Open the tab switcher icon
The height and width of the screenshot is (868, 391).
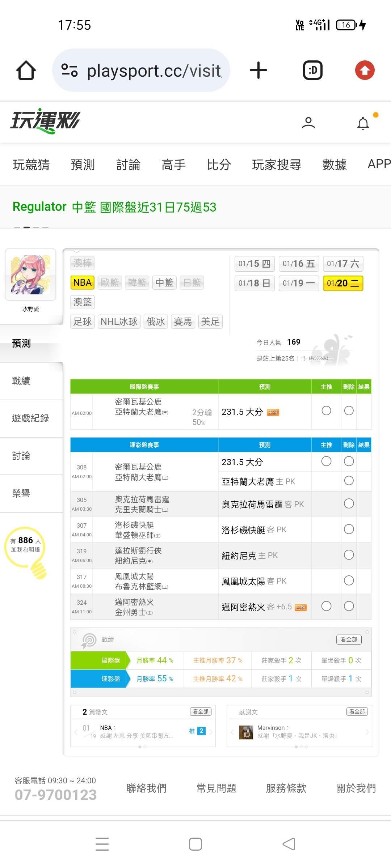pyautogui.click(x=313, y=70)
